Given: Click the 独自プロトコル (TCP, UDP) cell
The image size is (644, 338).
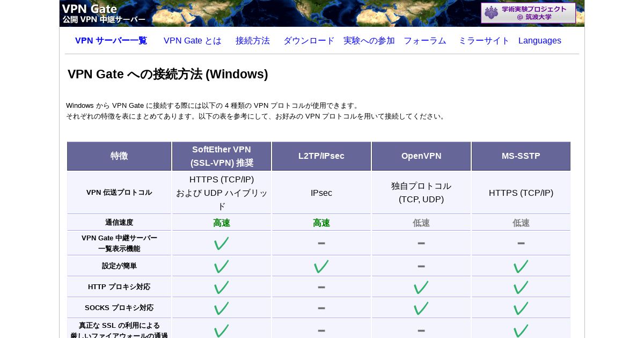Looking at the screenshot, I should point(421,193).
